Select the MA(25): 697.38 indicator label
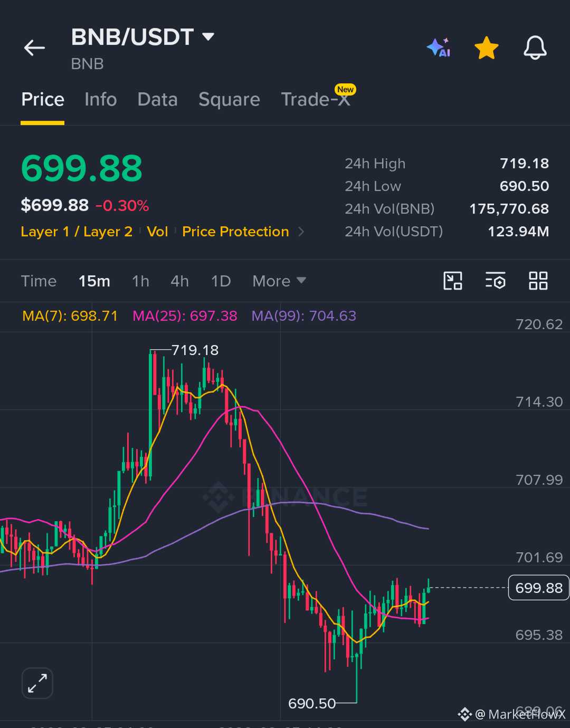Image resolution: width=570 pixels, height=728 pixels. pyautogui.click(x=185, y=316)
